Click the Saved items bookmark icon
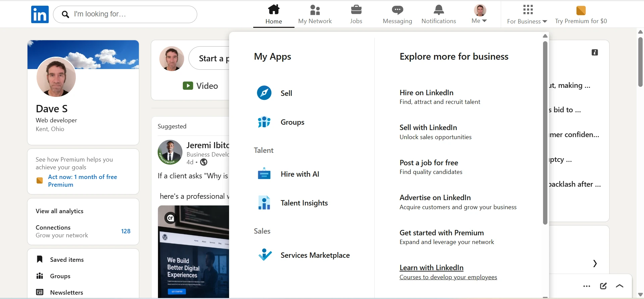Viewport: 644px width, 299px height. (x=40, y=259)
